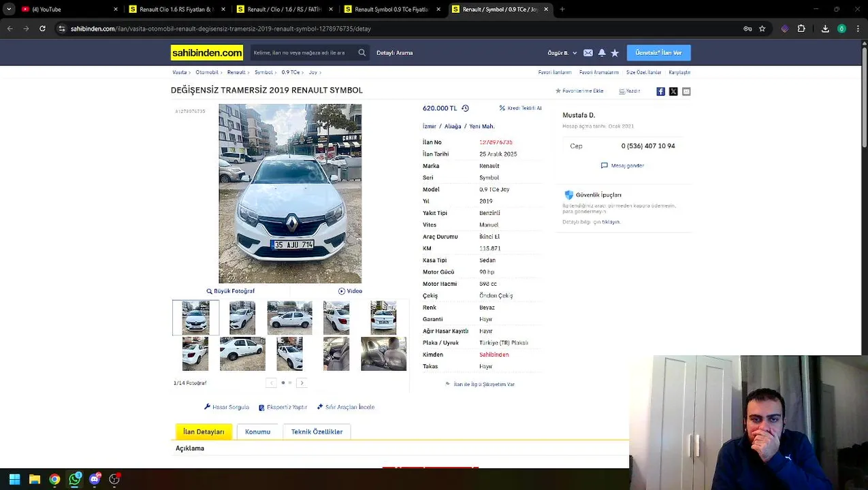Viewport: 868px width, 490px height.
Task: Switch to Renault Clio 1.6 RS Fiyatları tab
Action: (x=176, y=10)
